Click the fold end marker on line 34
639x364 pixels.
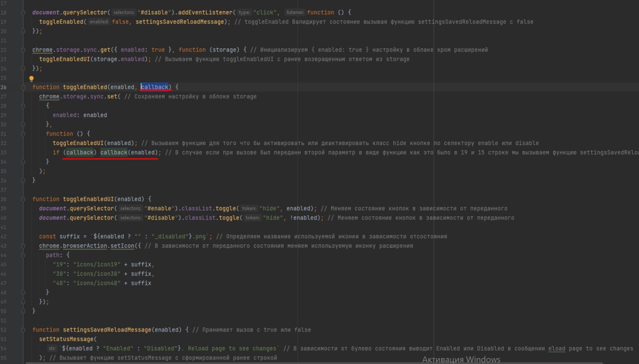tap(23, 162)
